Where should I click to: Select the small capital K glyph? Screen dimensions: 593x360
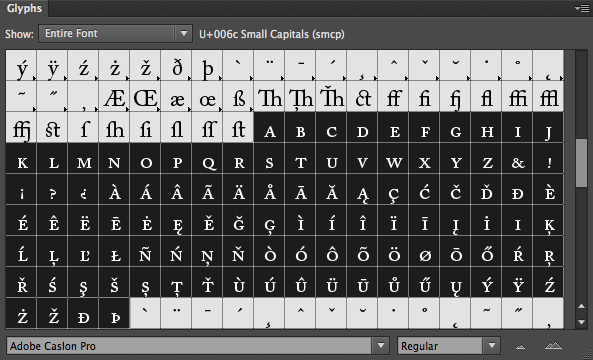21,158
